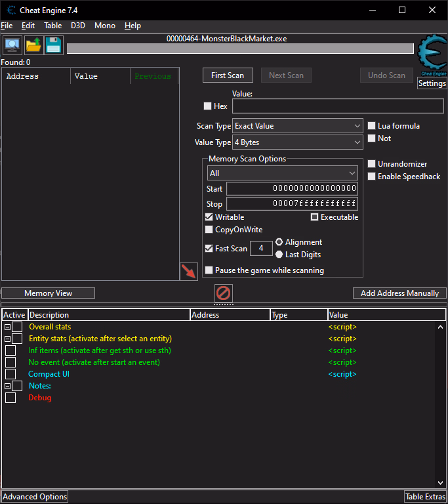Collapse the Notes entry
Viewport: 448px width, 504px height.
coord(7,386)
